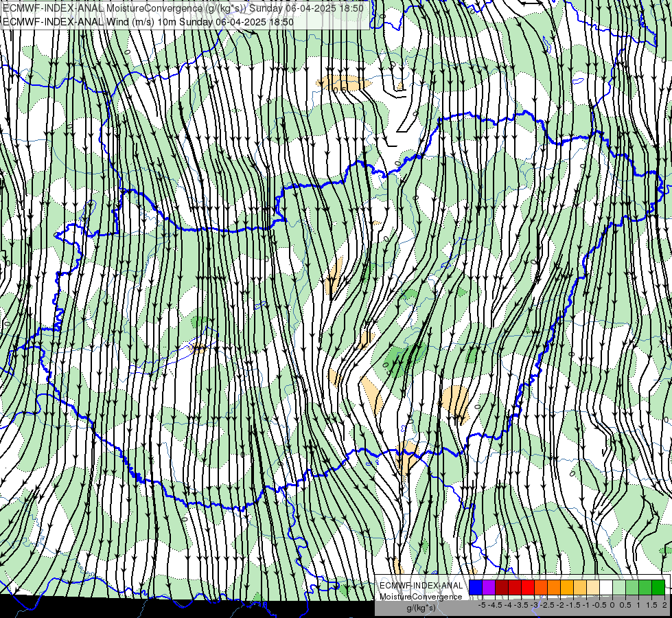Select the Wind (m/s) 10m title line
This screenshot has width=672, height=618.
148,21
